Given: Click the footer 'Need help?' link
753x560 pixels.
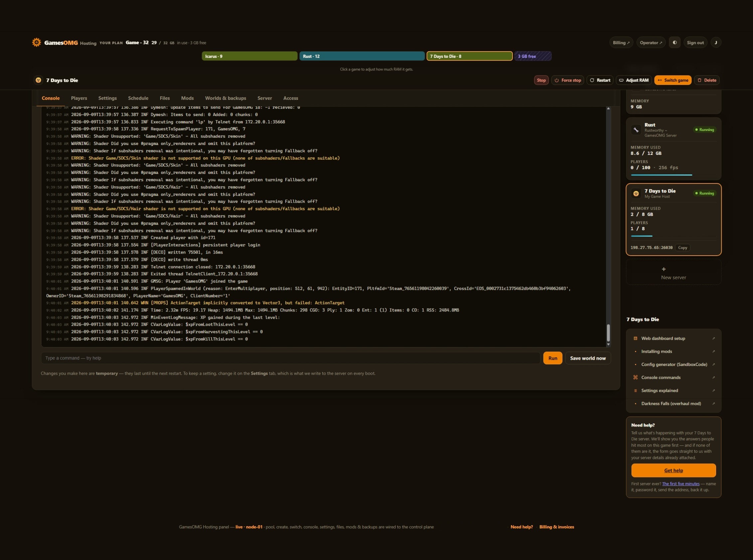Looking at the screenshot, I should click(x=521, y=527).
